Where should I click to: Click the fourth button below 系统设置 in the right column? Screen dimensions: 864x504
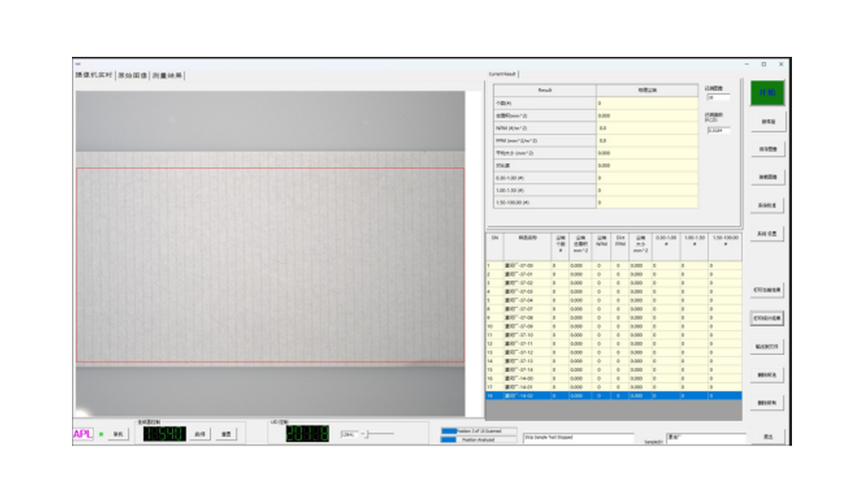click(x=768, y=375)
